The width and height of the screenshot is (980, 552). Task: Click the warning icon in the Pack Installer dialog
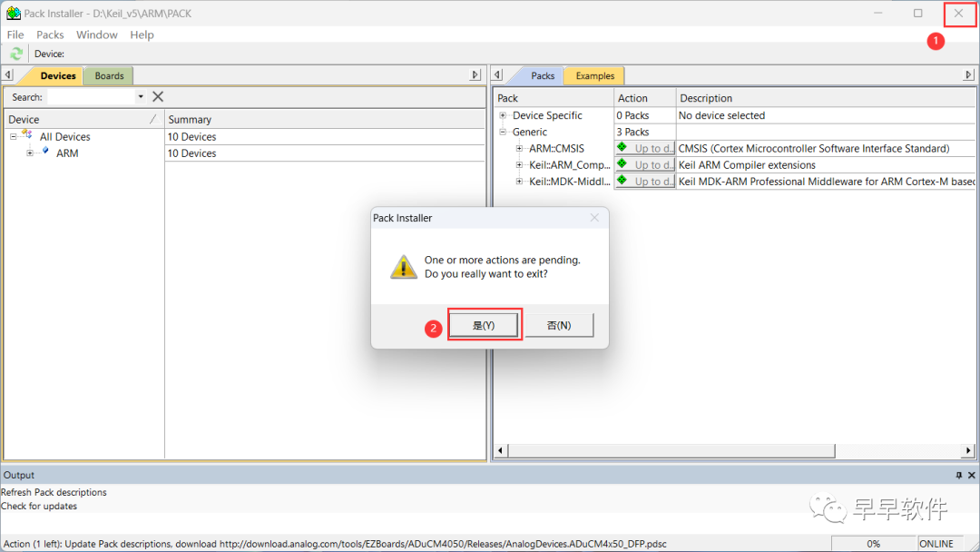pyautogui.click(x=403, y=268)
